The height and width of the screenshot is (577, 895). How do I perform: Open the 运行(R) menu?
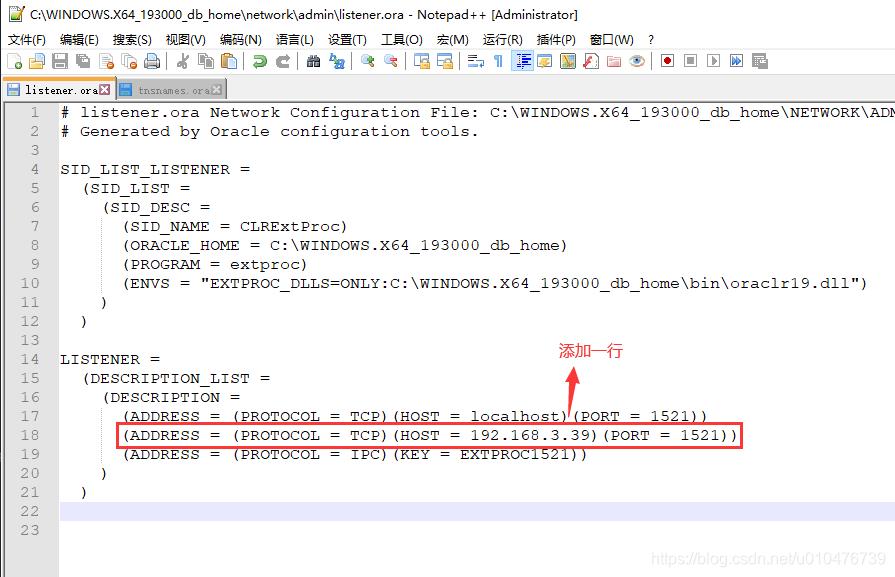[502, 39]
